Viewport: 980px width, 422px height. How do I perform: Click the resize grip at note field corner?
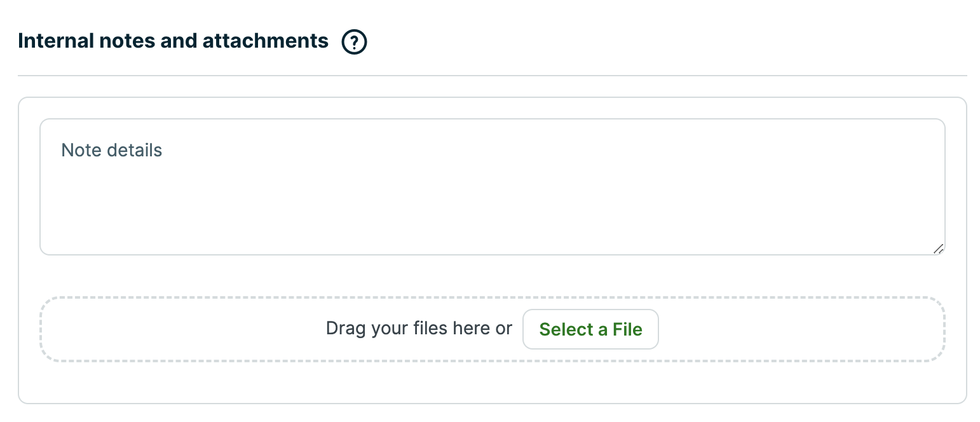click(938, 248)
